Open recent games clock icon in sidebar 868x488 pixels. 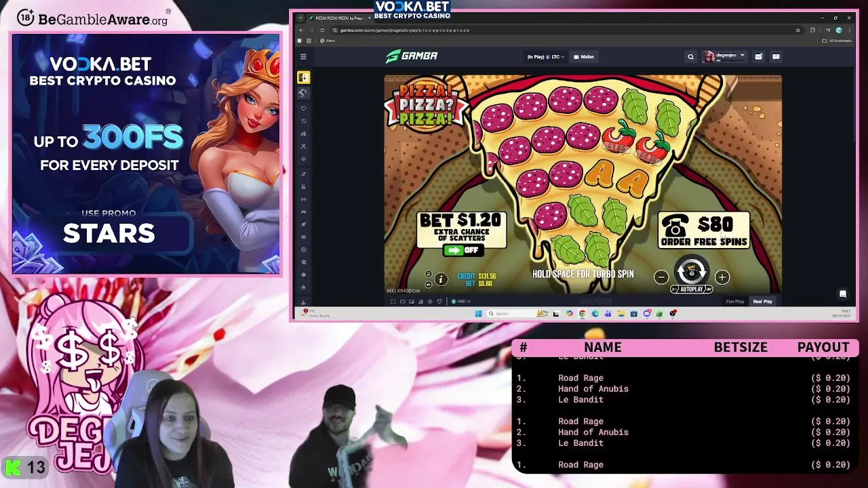tap(303, 121)
